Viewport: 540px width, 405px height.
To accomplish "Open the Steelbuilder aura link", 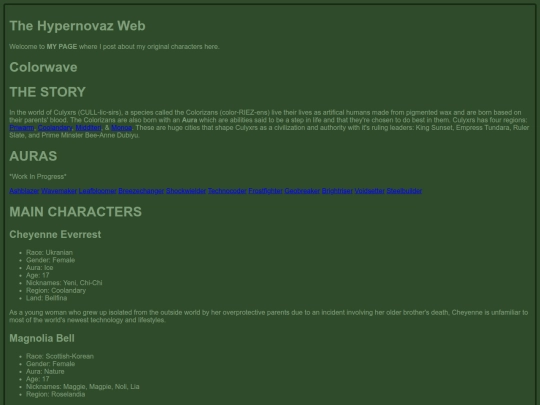I will [404, 191].
